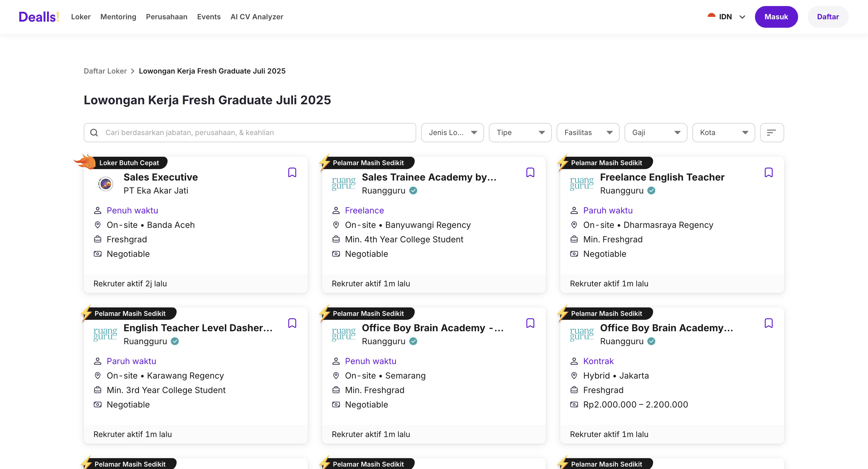Click the Dealls logo

pyautogui.click(x=39, y=17)
